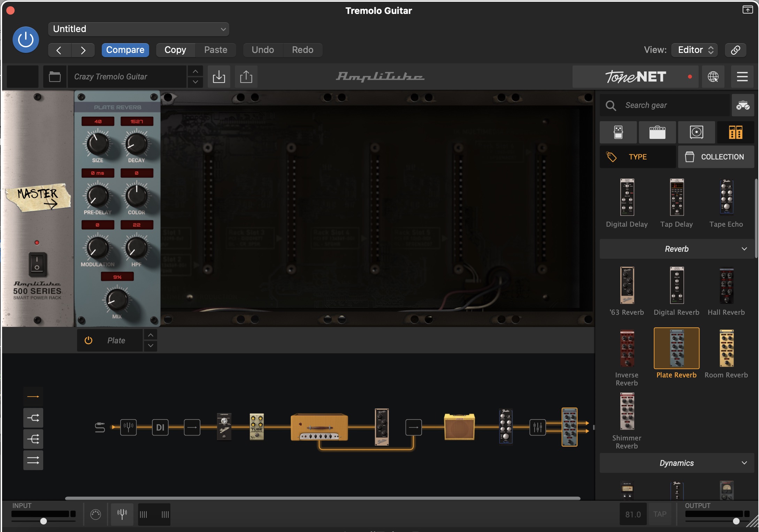This screenshot has height=532, width=759.
Task: Select the Plate Reverb unit
Action: tap(677, 353)
